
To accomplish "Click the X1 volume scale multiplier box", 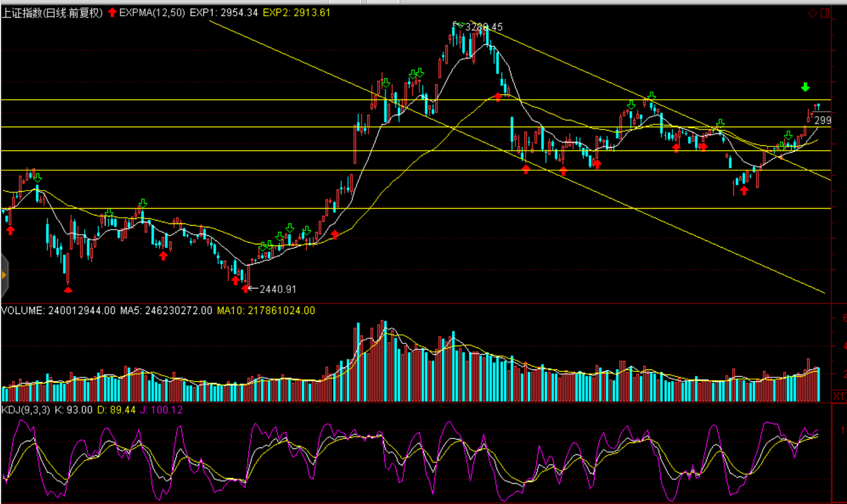I will pyautogui.click(x=839, y=396).
